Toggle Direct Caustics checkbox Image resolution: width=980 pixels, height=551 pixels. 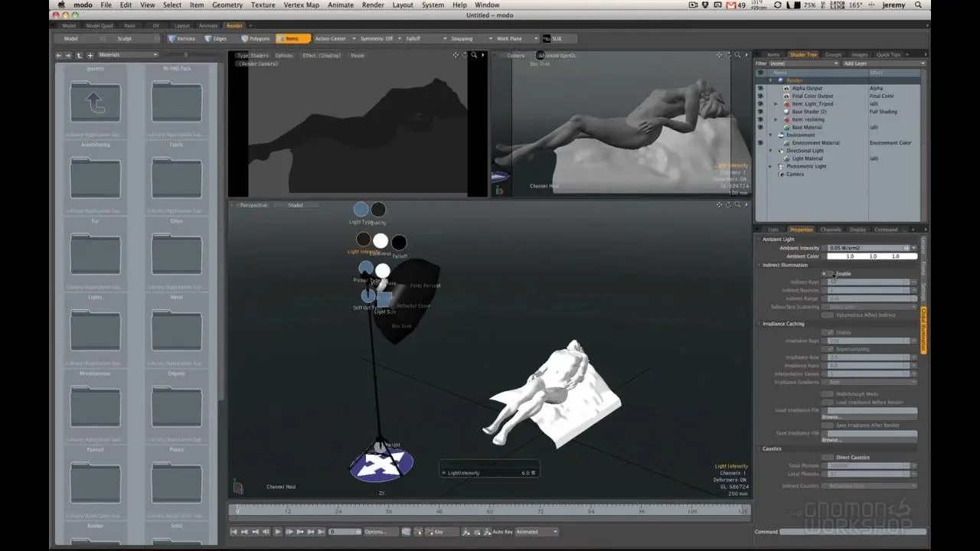(827, 458)
